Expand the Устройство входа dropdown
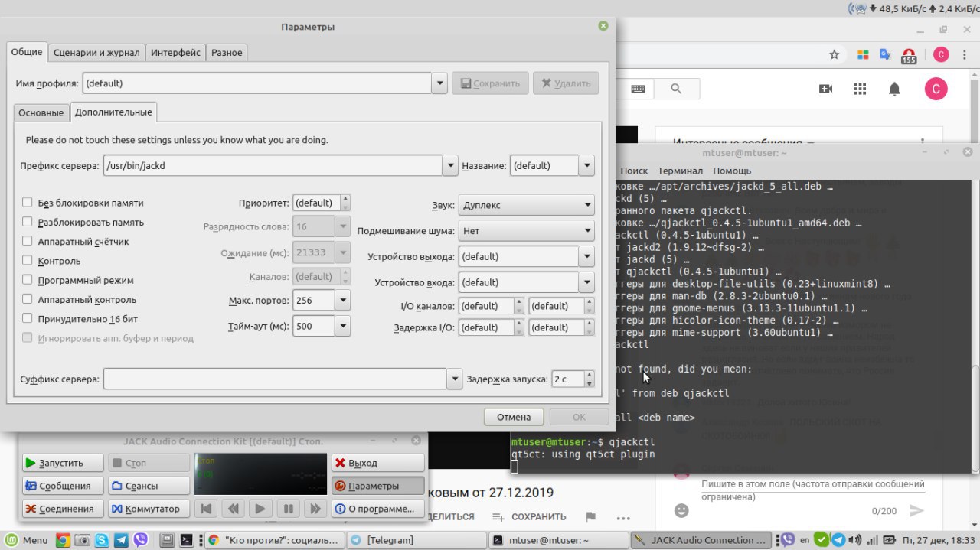This screenshot has width=980, height=550. pos(587,282)
